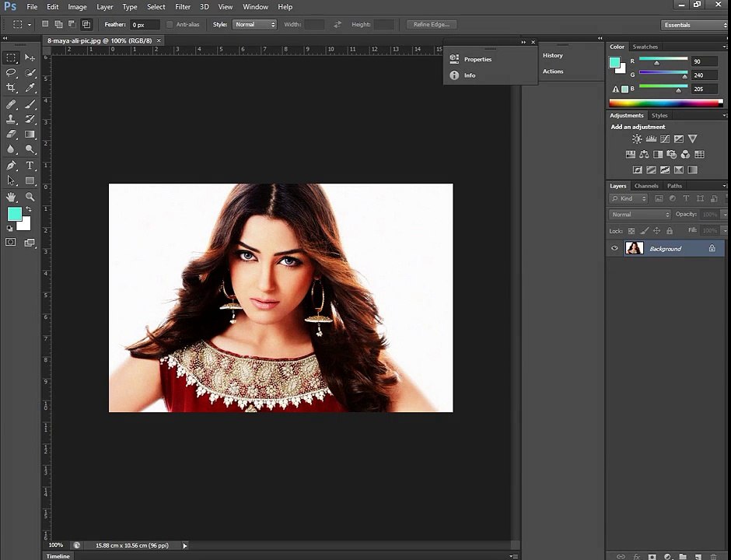Add a Brightness/Contrast adjustment
This screenshot has width=731, height=560.
point(637,139)
